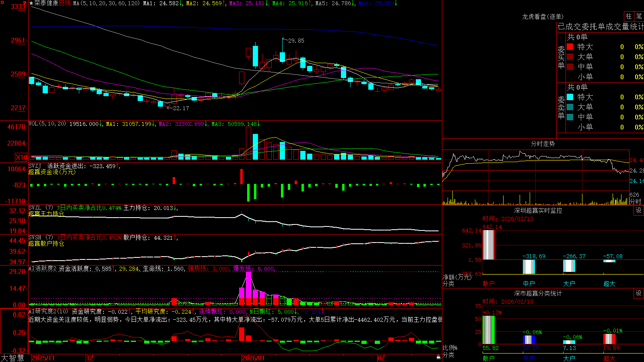
Task: Open the MA(5,10,20,30,60,120) parameter settings
Action: [106, 3]
